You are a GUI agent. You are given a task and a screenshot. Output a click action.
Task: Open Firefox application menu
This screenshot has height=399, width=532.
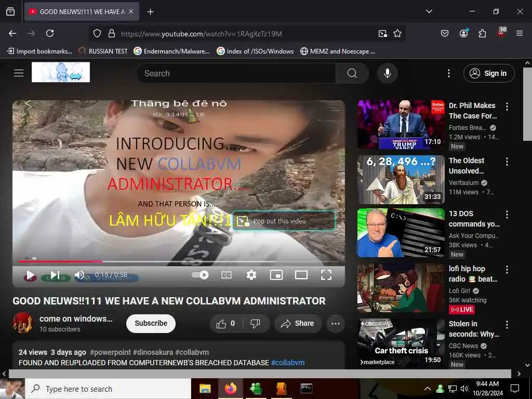[520, 33]
